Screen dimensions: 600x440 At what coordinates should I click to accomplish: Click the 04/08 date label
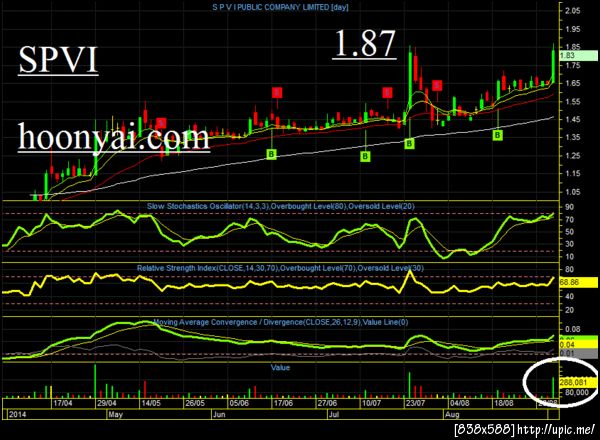[460, 403]
